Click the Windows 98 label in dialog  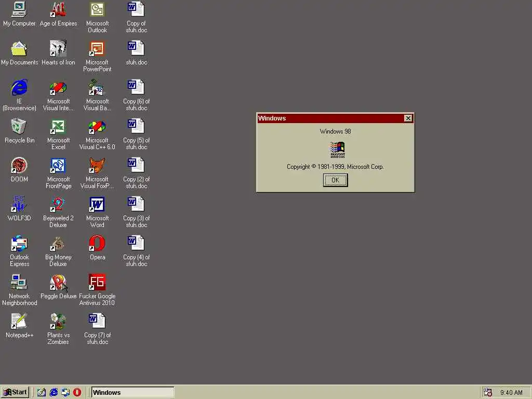click(x=335, y=131)
